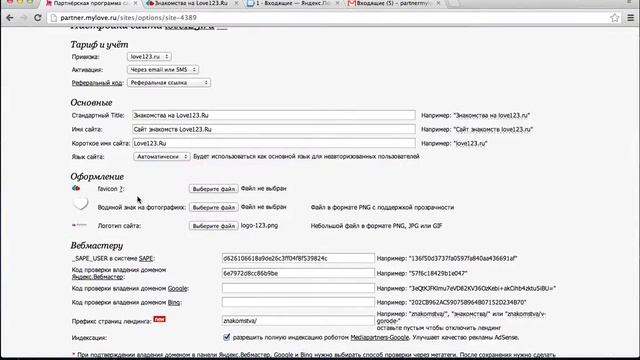Image resolution: width=640 pixels, height=360 pixels.
Task: Click the heart watermark preview image
Action: pyautogui.click(x=80, y=203)
